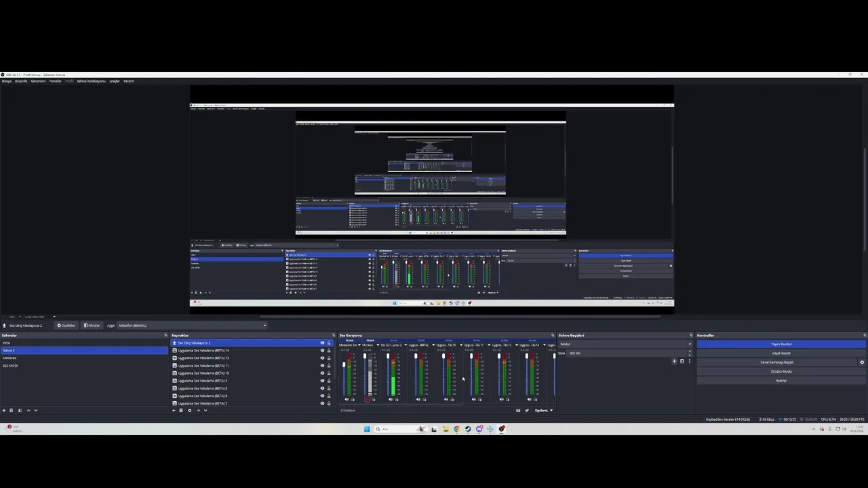This screenshot has width=868, height=488.
Task: Move the selected scene up
Action: pyautogui.click(x=28, y=410)
